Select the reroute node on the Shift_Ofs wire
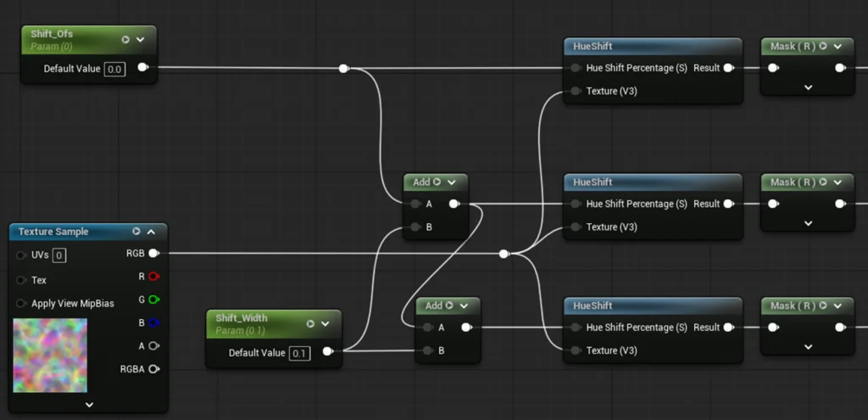 pos(343,69)
